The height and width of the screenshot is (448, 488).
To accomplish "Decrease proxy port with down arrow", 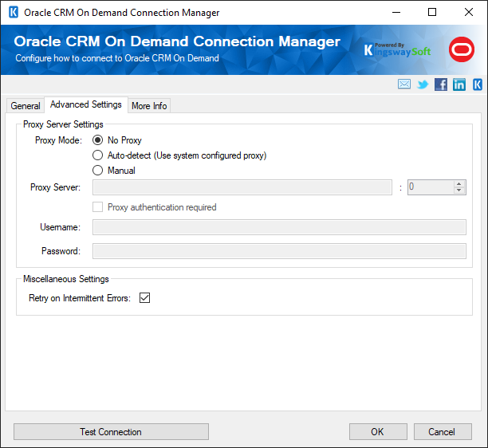I will (x=458, y=191).
